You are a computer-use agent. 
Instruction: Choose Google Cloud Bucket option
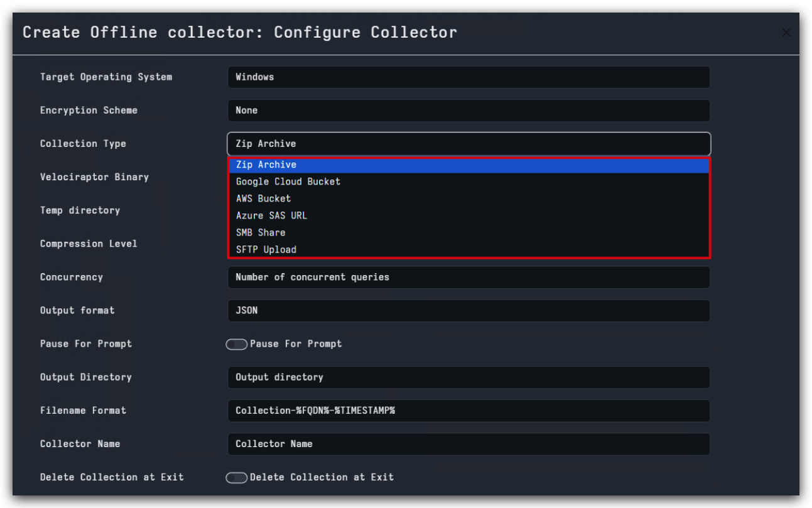pyautogui.click(x=468, y=182)
